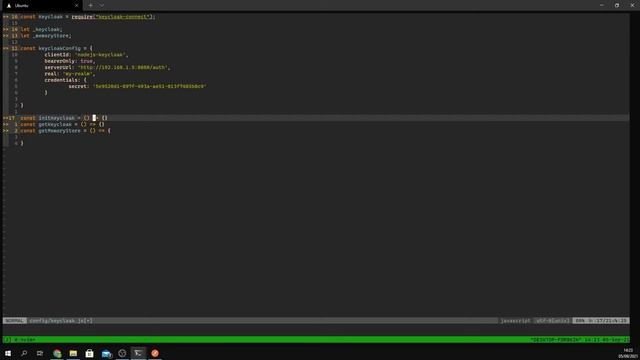The image size is (640, 360).
Task: Open Windows taskbar search
Action: click(24, 353)
